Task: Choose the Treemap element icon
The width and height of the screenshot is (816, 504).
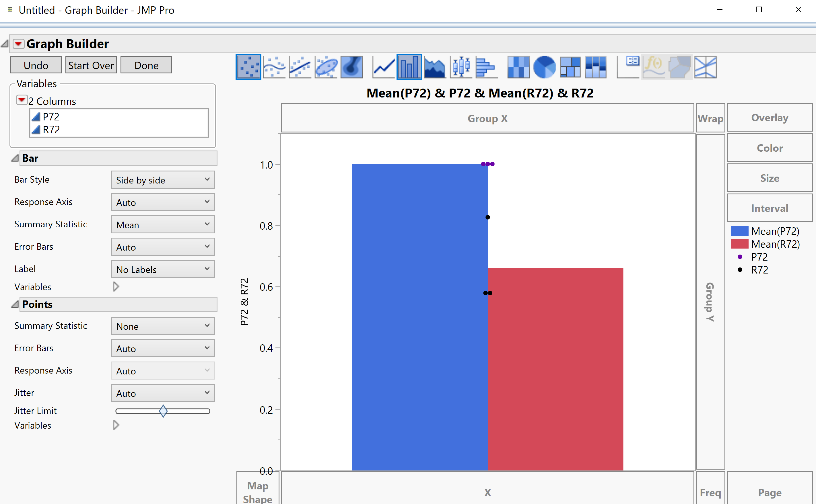Action: pos(570,67)
